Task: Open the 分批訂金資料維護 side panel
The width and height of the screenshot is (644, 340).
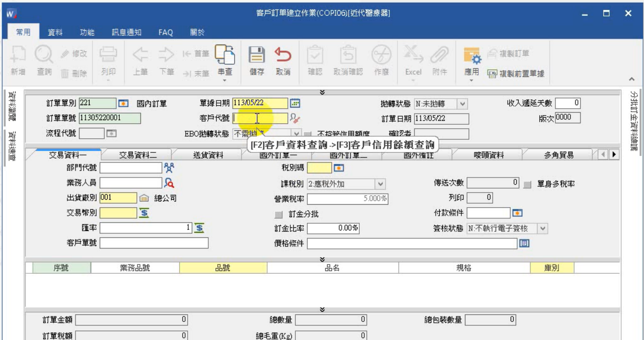Action: [x=633, y=121]
